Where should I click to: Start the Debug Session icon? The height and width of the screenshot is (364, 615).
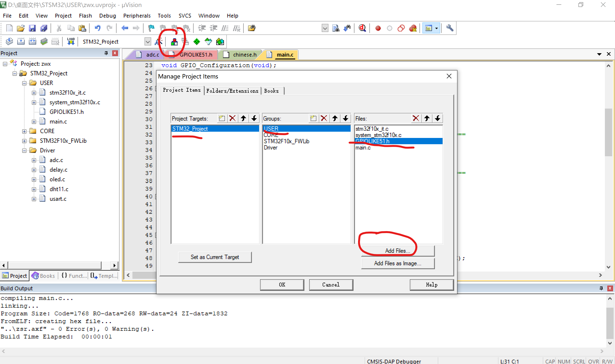(362, 28)
